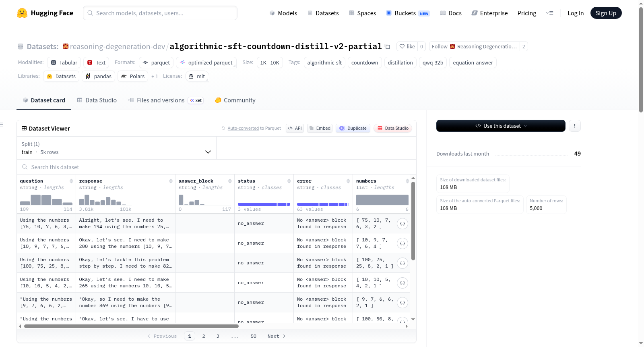The height and width of the screenshot is (347, 644).
Task: Click the reasoning-degeneration-dev organization avatar
Action: [x=66, y=46]
